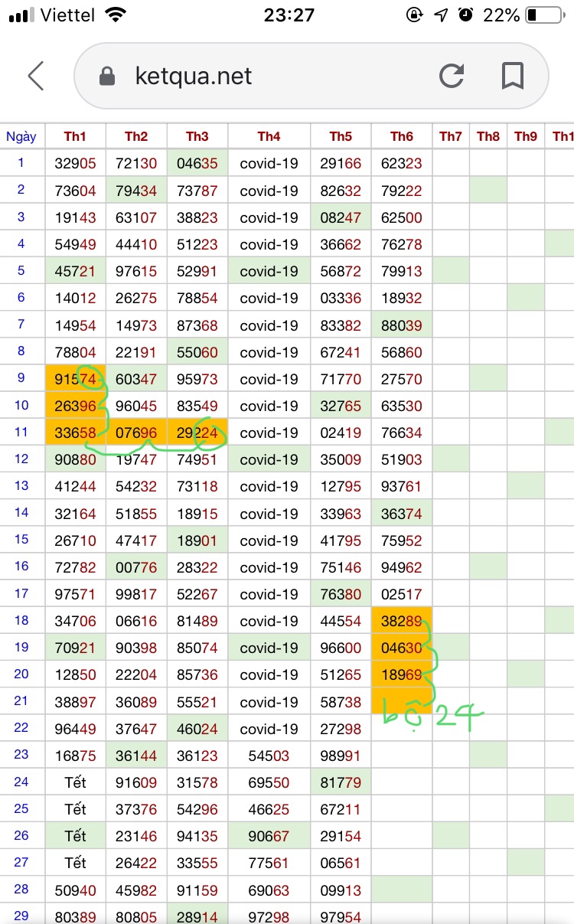Reload the ketqua.net page

(x=452, y=76)
